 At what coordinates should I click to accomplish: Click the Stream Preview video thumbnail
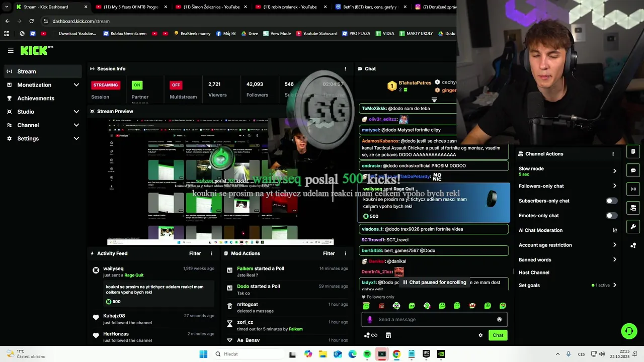(x=220, y=182)
